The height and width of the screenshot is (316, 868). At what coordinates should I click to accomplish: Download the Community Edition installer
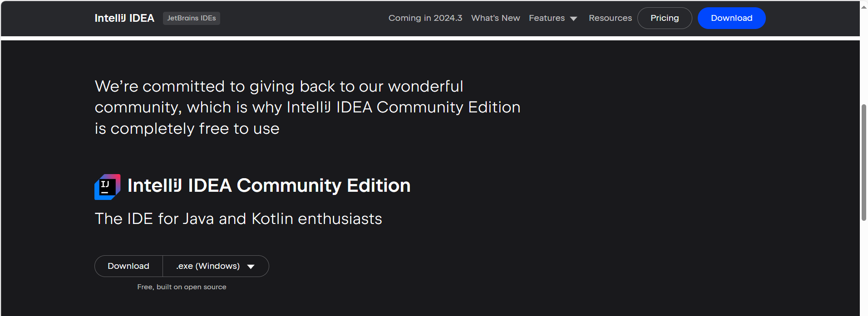128,266
